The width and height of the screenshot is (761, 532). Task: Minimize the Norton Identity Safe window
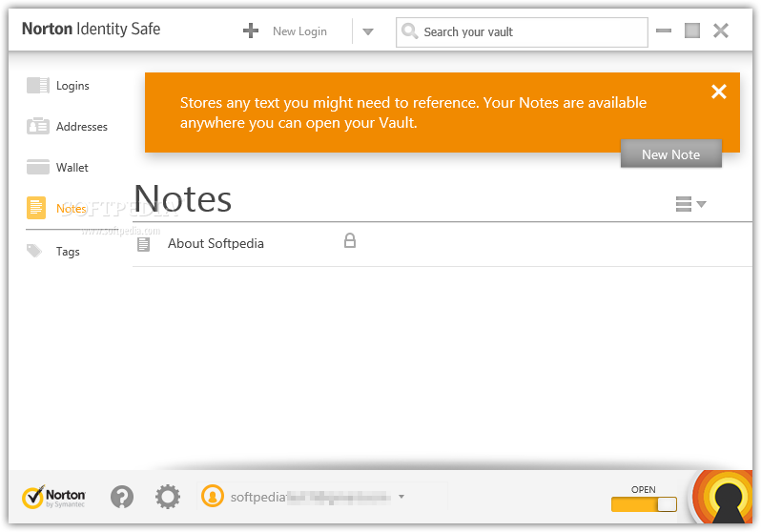664,31
